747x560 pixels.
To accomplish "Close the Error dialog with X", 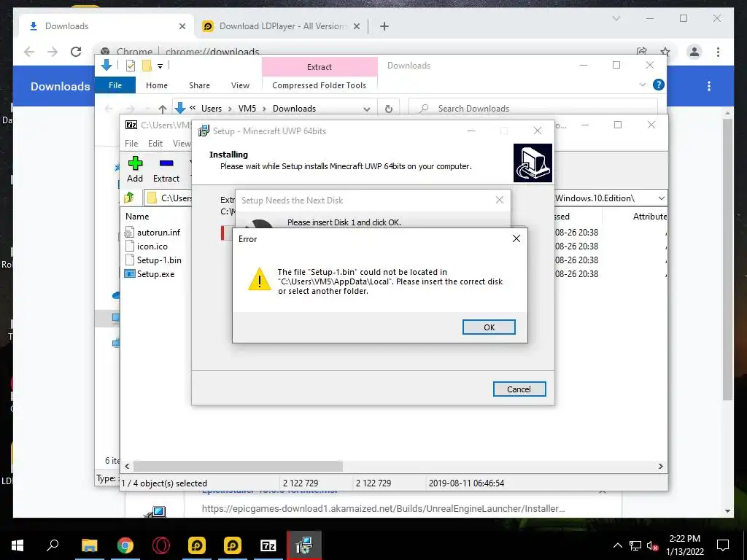I will 516,238.
